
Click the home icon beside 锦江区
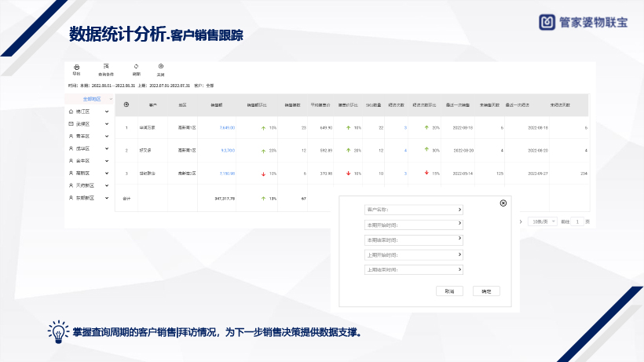click(71, 112)
